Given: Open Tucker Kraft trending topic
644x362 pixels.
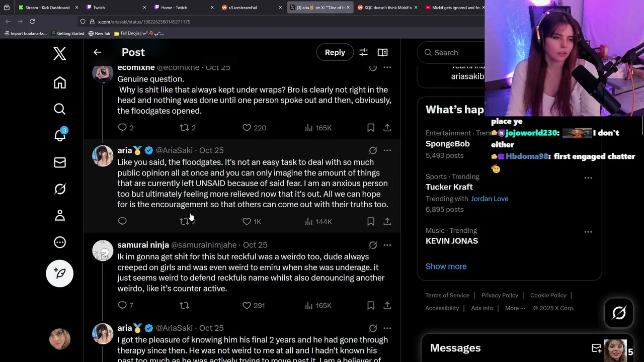Looking at the screenshot, I should point(449,187).
